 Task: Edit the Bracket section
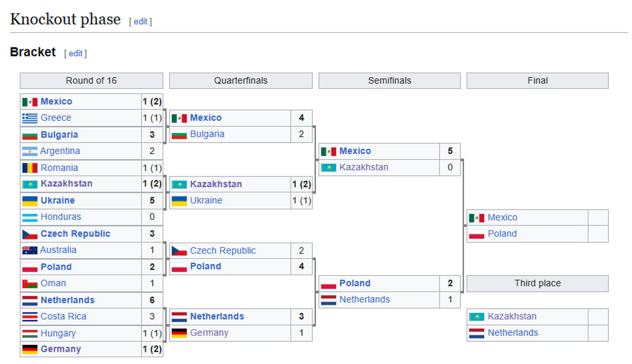[x=75, y=54]
